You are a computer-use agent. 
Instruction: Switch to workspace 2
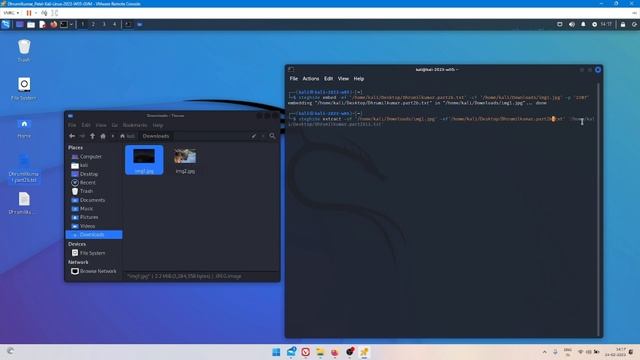(x=93, y=24)
